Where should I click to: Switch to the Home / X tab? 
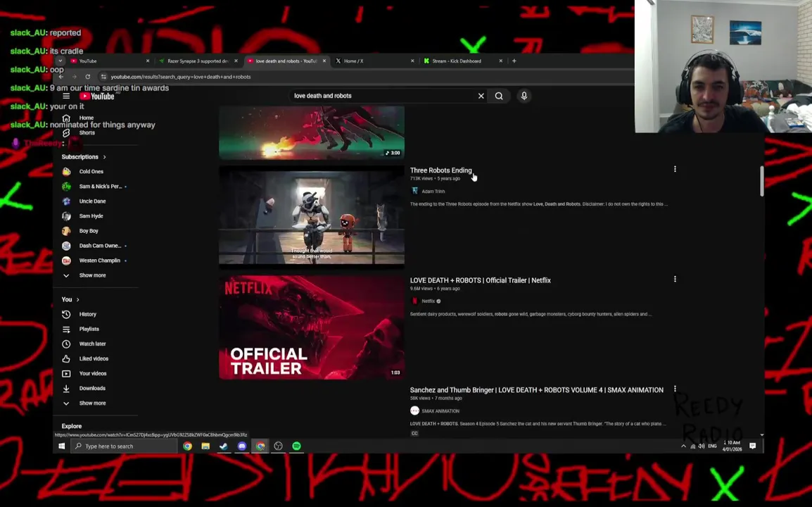pos(374,61)
